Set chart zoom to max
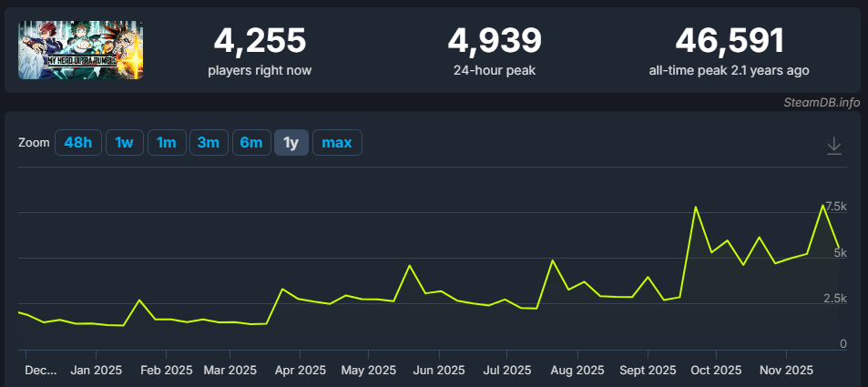868x387 pixels. click(x=337, y=143)
